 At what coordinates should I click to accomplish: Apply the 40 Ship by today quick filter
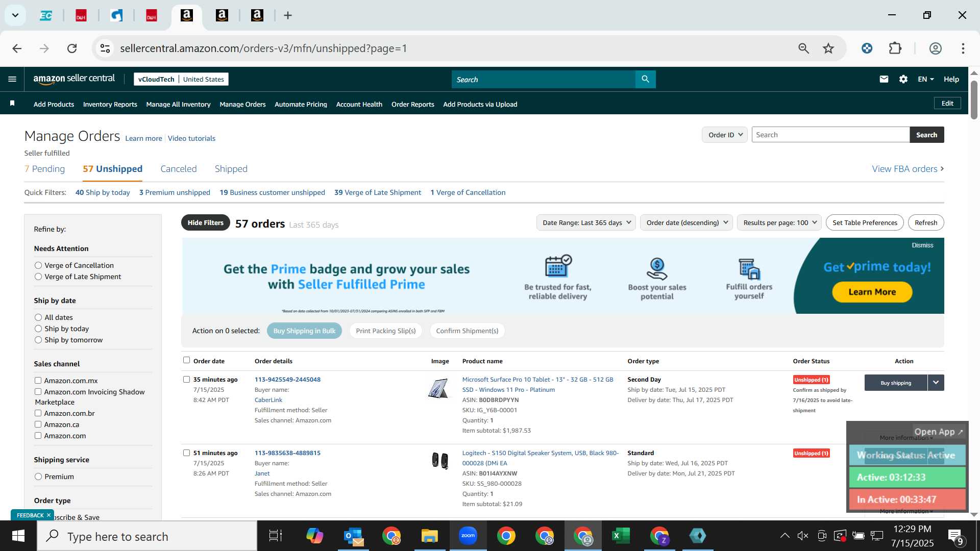click(103, 192)
